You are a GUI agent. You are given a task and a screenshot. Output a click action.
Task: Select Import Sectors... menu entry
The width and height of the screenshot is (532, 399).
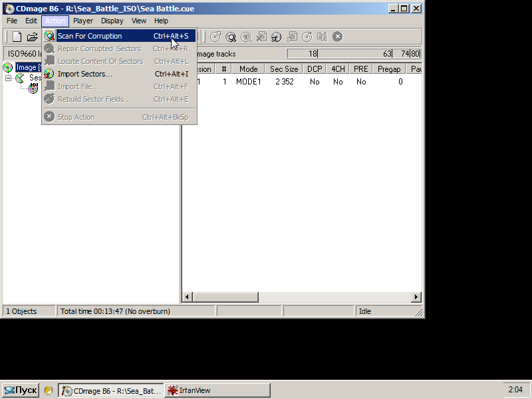(x=84, y=74)
